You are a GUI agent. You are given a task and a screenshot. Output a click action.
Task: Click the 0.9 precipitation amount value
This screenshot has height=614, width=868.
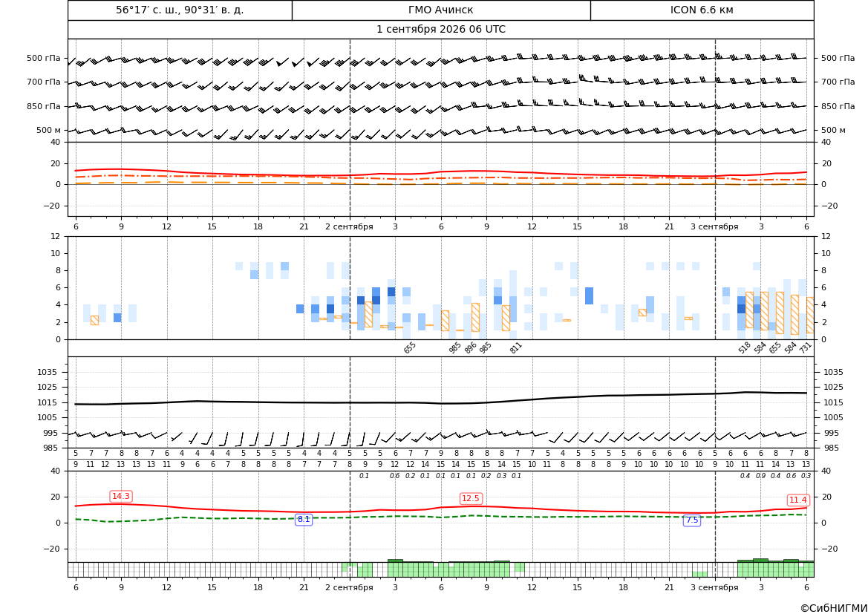tap(760, 476)
